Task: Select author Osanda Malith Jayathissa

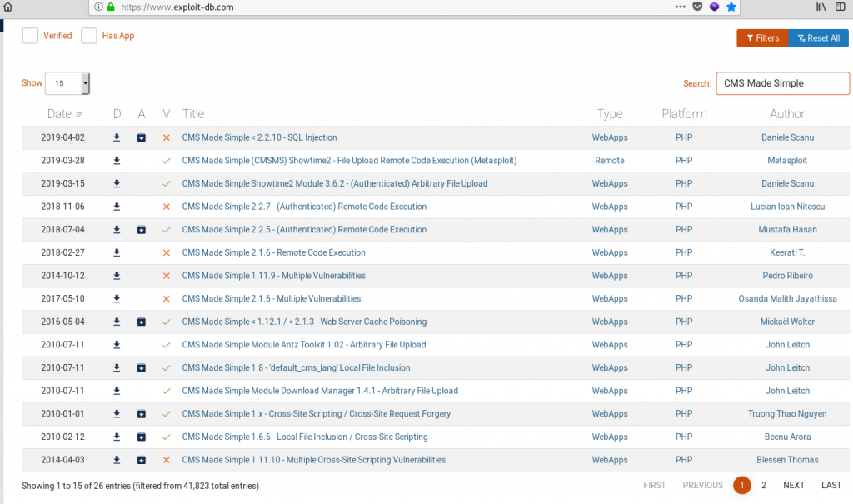Action: pos(788,299)
